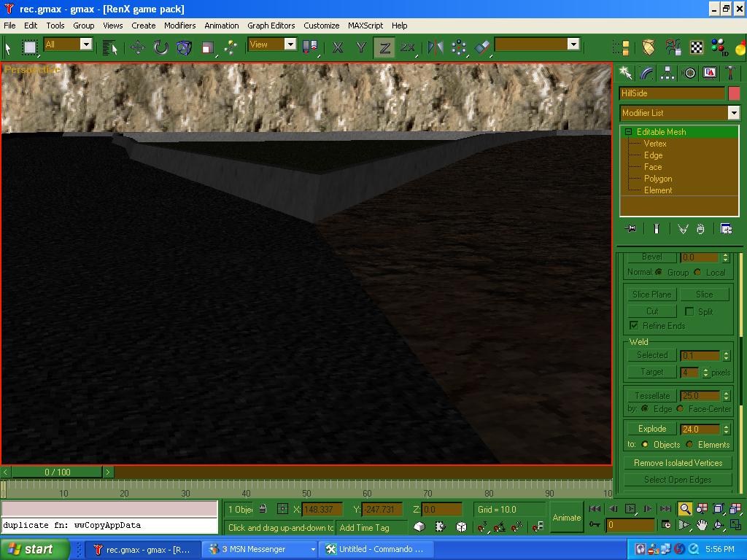Select the Rotate tool in toolbar
The width and height of the screenshot is (747, 560).
pos(160,47)
